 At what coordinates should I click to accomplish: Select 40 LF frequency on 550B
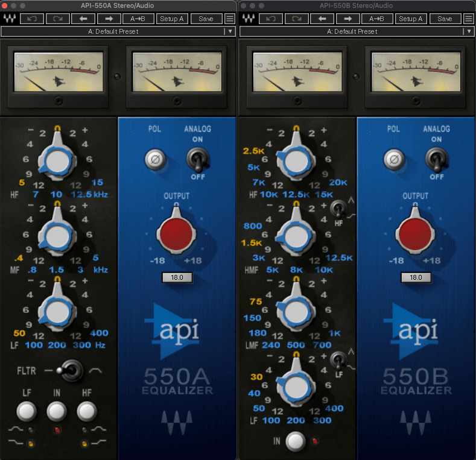tap(254, 393)
